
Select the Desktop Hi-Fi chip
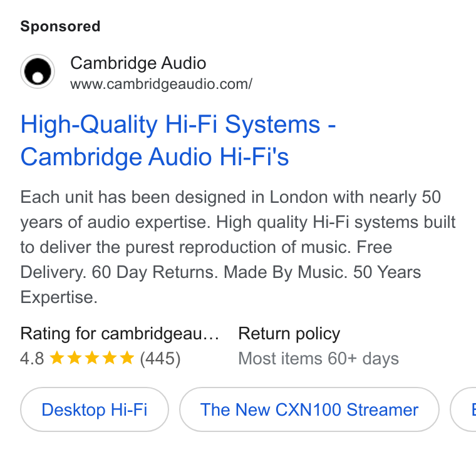point(95,409)
